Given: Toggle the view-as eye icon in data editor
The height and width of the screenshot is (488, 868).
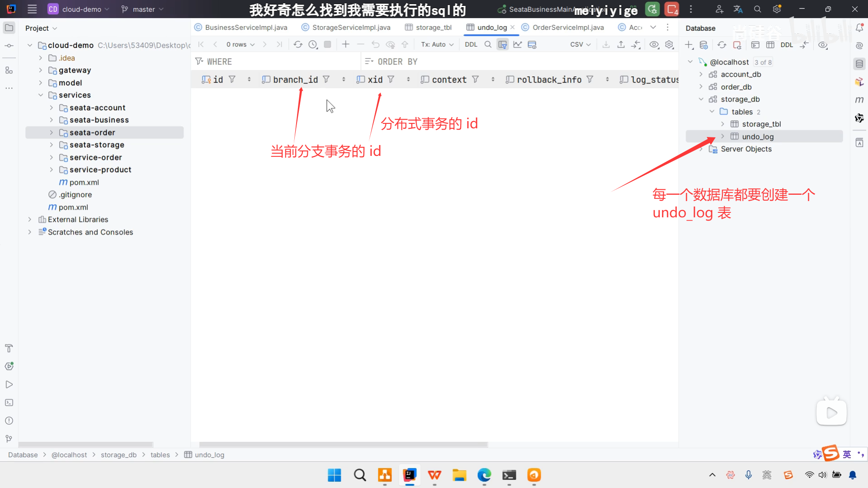Looking at the screenshot, I should point(654,44).
